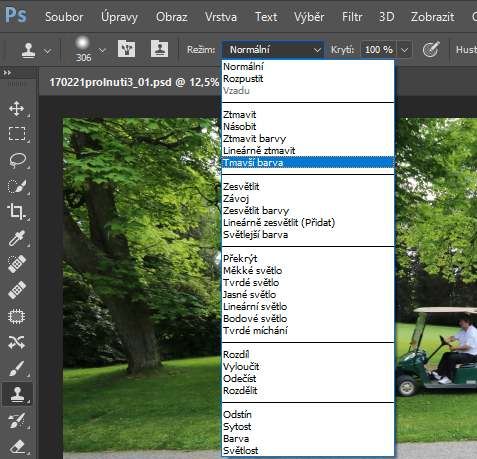Select the Rectangular Marquee tool
This screenshot has height=459, width=477.
click(x=17, y=134)
